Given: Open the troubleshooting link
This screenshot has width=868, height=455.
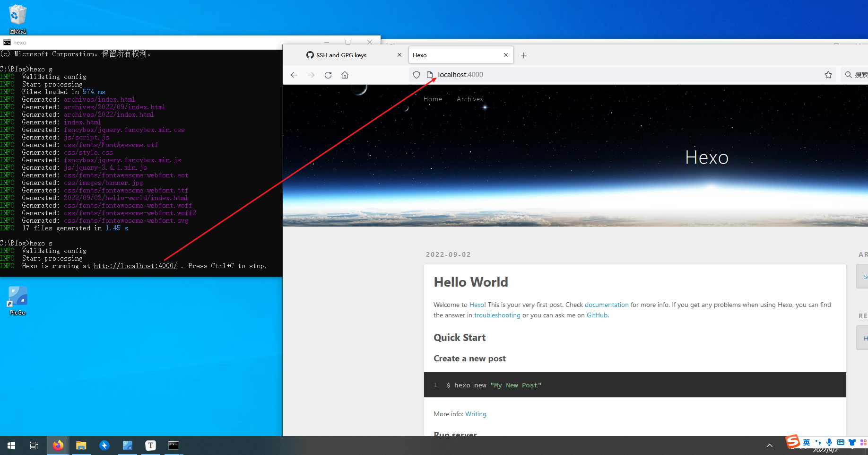Looking at the screenshot, I should (x=497, y=315).
